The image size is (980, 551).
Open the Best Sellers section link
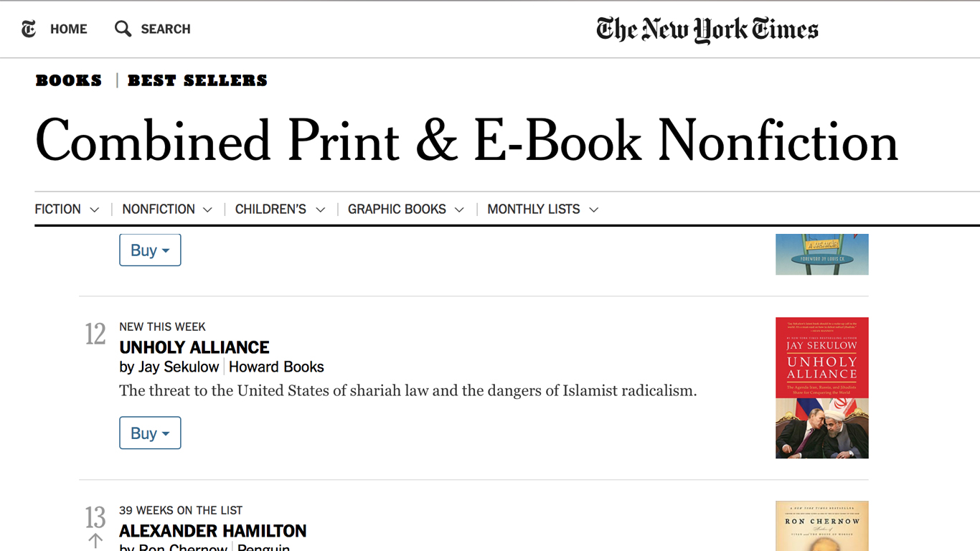point(197,80)
